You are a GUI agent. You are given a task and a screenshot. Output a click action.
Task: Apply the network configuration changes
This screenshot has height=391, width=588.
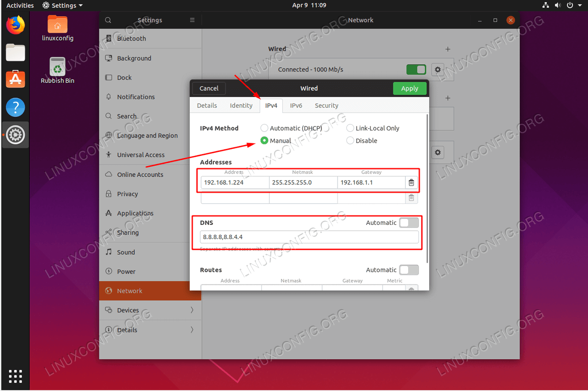(x=410, y=88)
